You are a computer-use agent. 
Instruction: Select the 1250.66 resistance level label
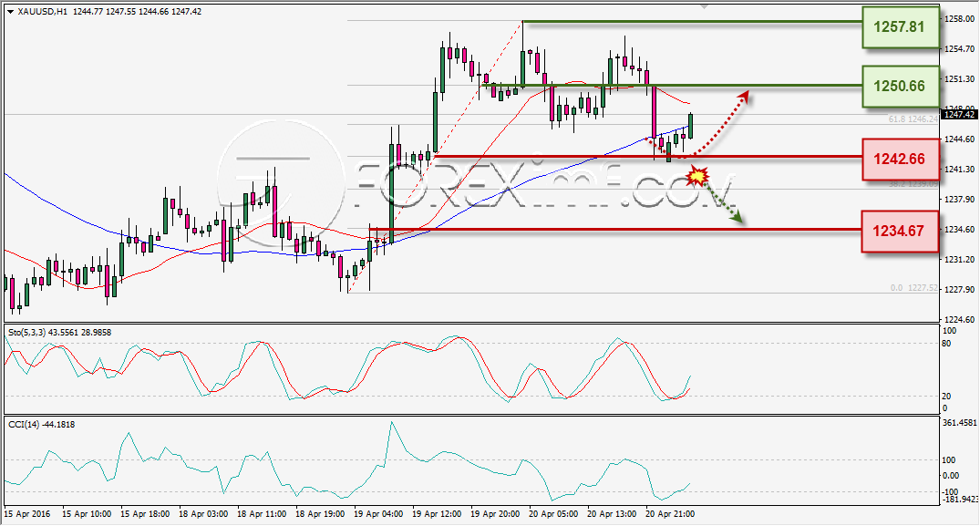pyautogui.click(x=900, y=86)
